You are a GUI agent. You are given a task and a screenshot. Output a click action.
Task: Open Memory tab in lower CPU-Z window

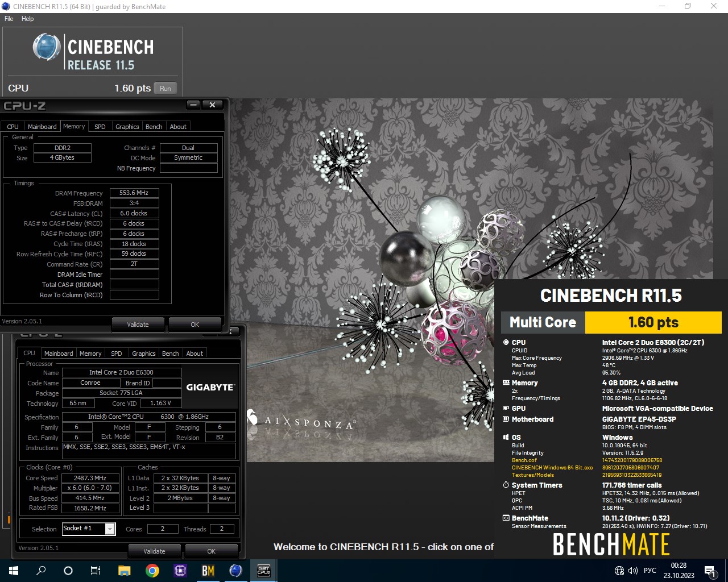[90, 354]
